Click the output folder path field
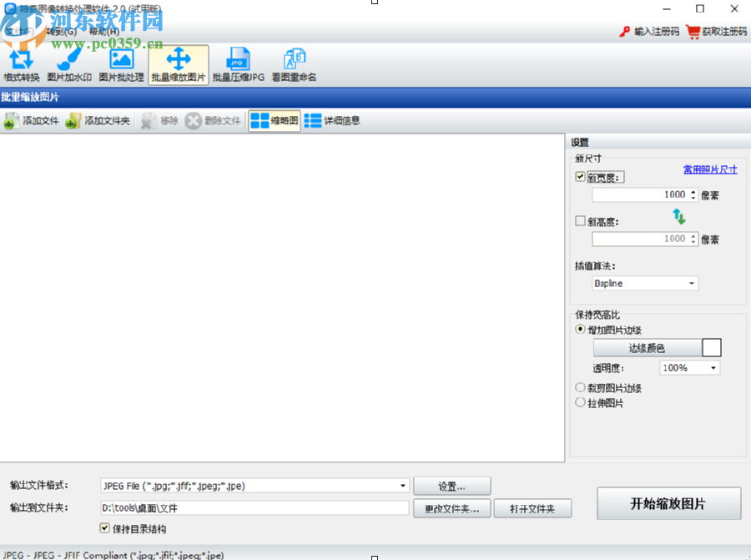 pyautogui.click(x=255, y=507)
